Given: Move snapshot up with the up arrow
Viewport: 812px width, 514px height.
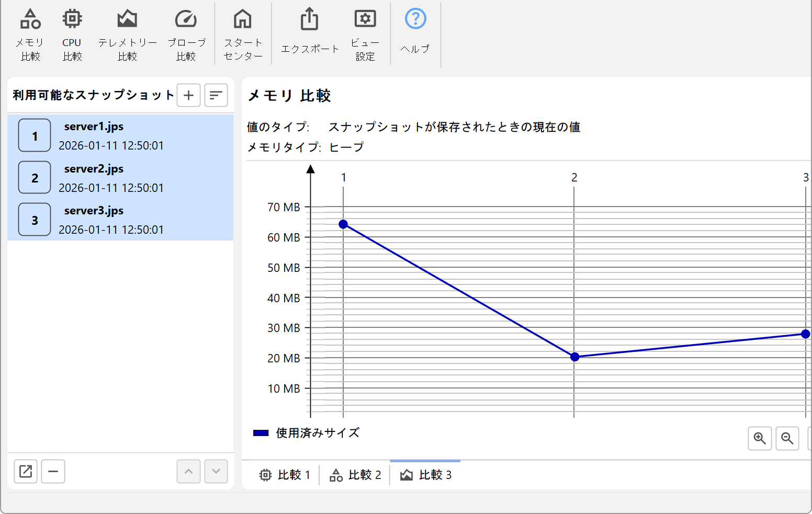Looking at the screenshot, I should 189,471.
